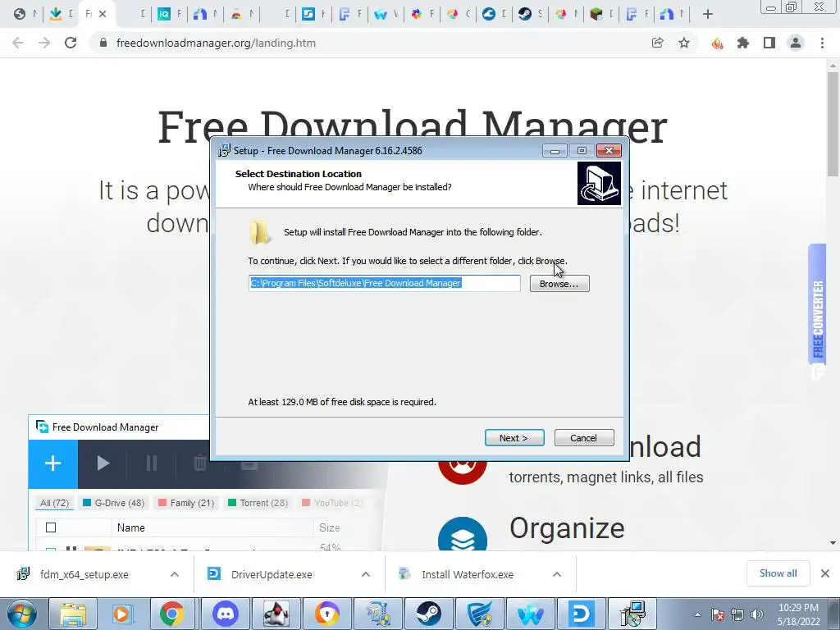
Task: Click the scrollbar down arrow
Action: (x=833, y=543)
